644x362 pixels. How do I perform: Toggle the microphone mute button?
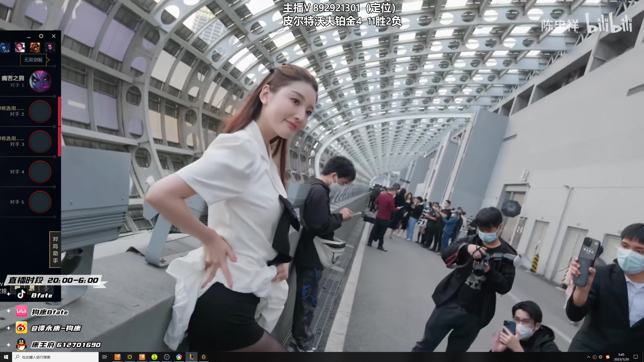point(46,289)
